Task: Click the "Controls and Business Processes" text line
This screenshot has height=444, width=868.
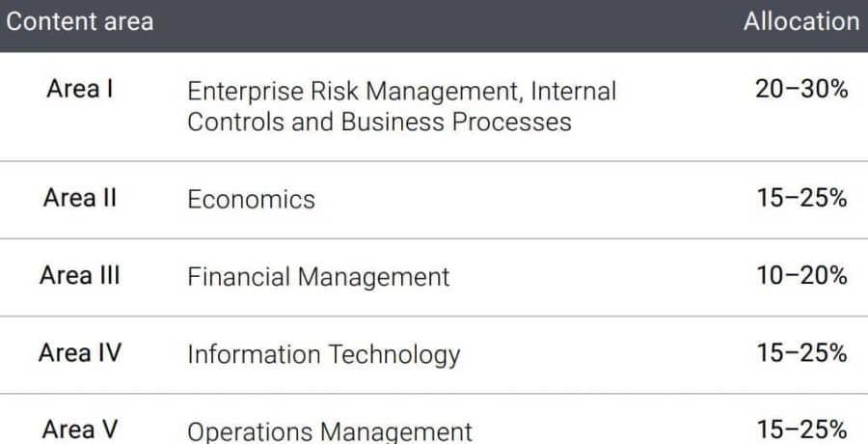Action: point(379,123)
